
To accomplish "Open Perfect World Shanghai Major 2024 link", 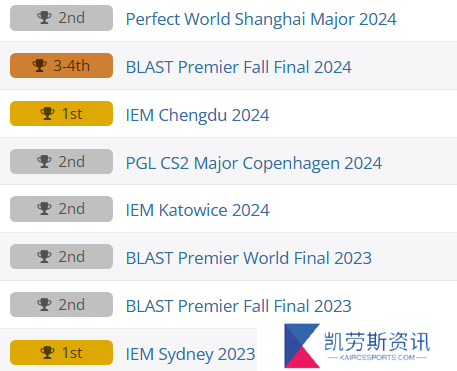I will click(x=261, y=19).
